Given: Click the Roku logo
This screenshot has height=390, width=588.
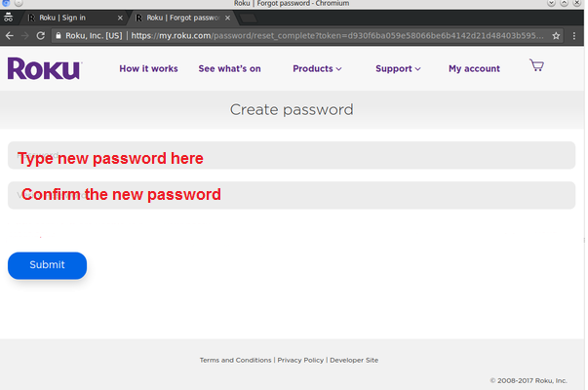Looking at the screenshot, I should coord(45,68).
